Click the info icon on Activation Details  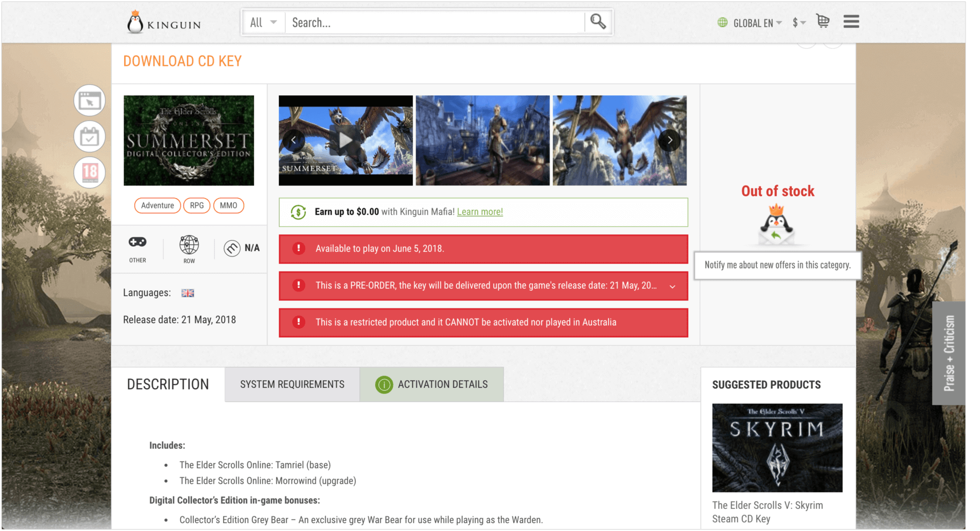pyautogui.click(x=384, y=385)
